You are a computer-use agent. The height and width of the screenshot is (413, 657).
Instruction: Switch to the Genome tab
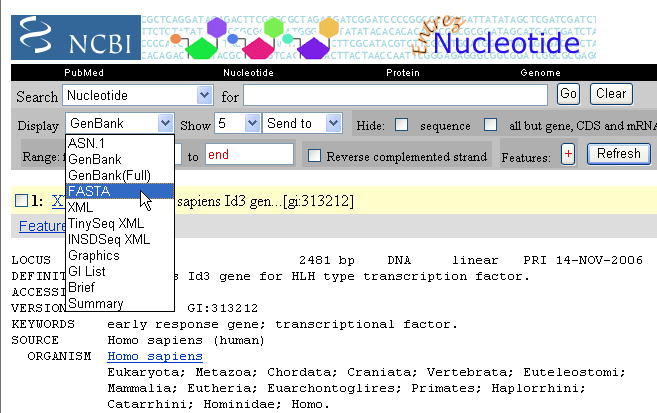tap(541, 72)
